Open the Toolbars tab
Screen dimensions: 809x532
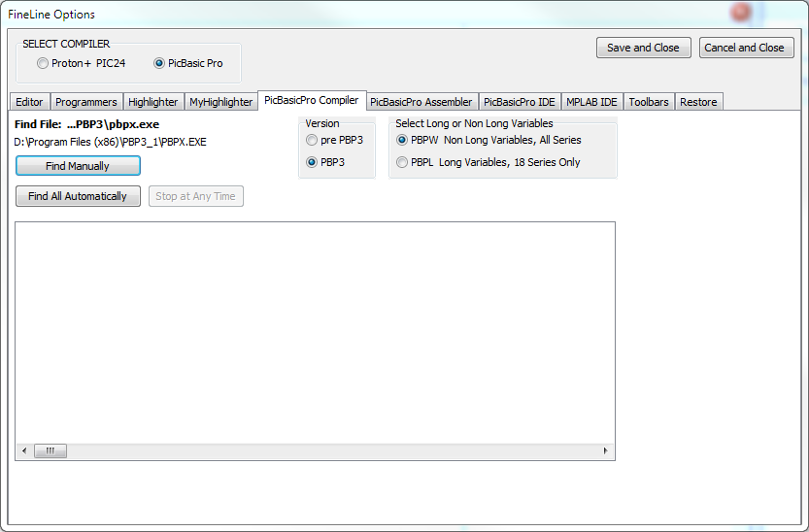[648, 102]
